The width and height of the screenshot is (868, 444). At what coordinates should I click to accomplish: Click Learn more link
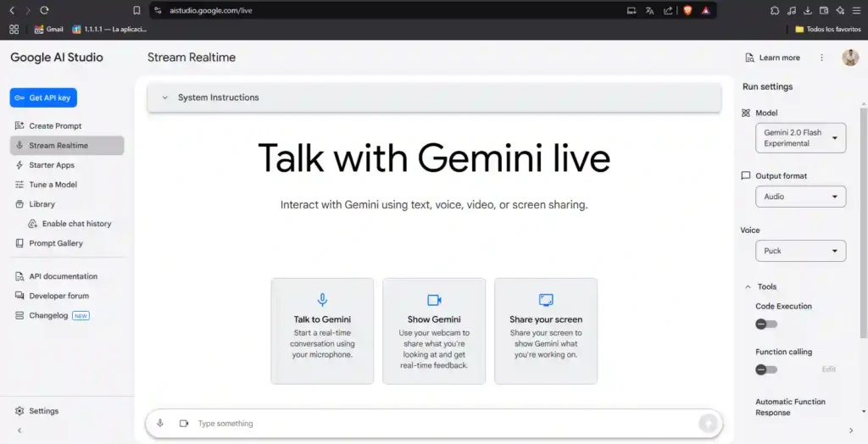[773, 58]
